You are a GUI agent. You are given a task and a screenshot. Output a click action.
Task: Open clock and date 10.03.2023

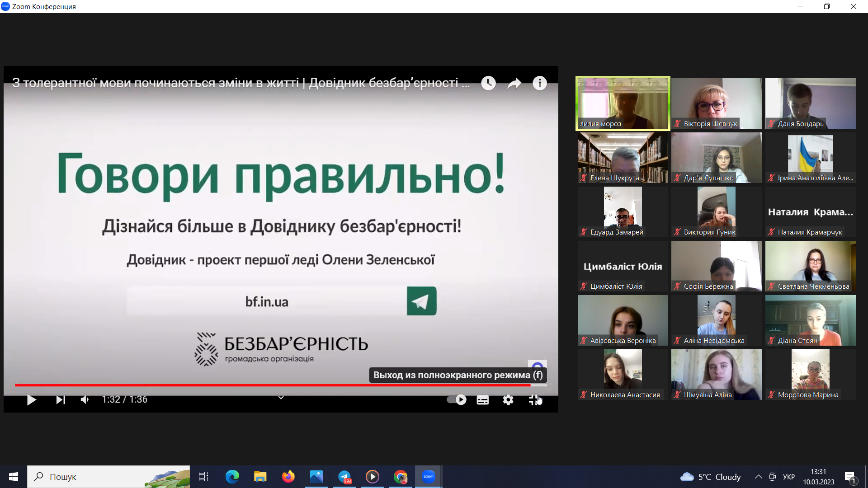(819, 477)
